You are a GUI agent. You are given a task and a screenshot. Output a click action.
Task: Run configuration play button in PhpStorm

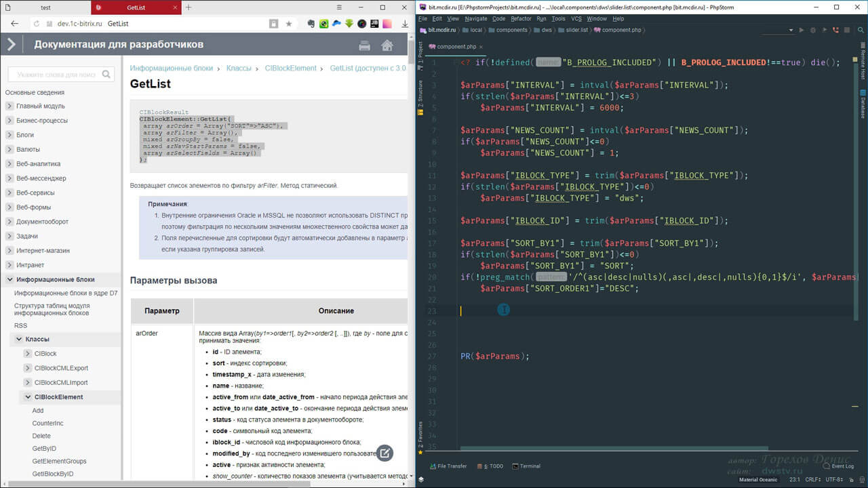802,30
